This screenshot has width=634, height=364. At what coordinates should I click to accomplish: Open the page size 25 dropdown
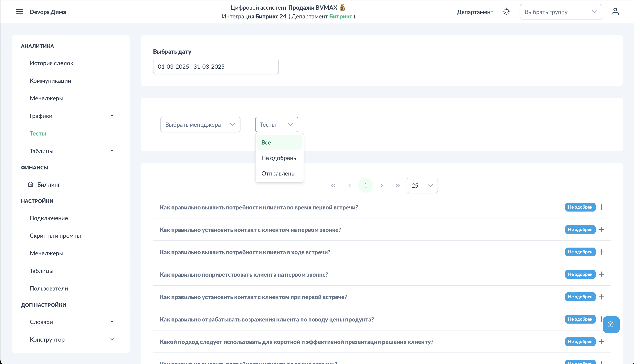pyautogui.click(x=422, y=186)
